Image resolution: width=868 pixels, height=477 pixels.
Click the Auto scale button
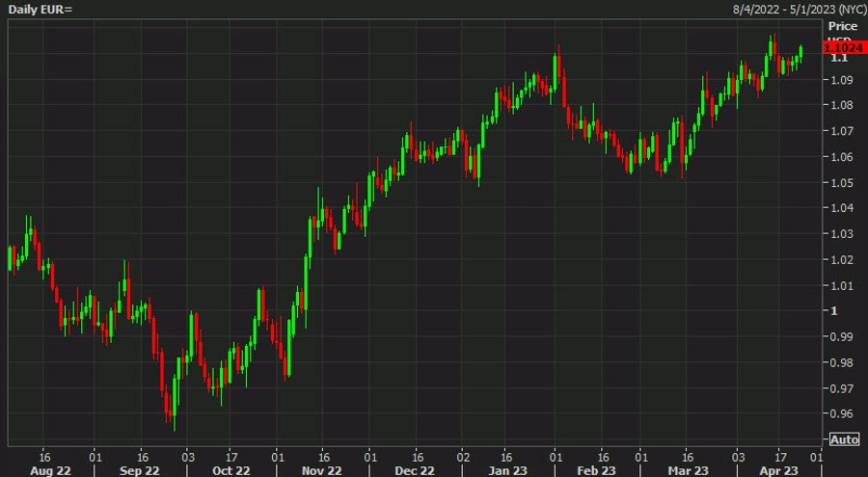pos(844,439)
